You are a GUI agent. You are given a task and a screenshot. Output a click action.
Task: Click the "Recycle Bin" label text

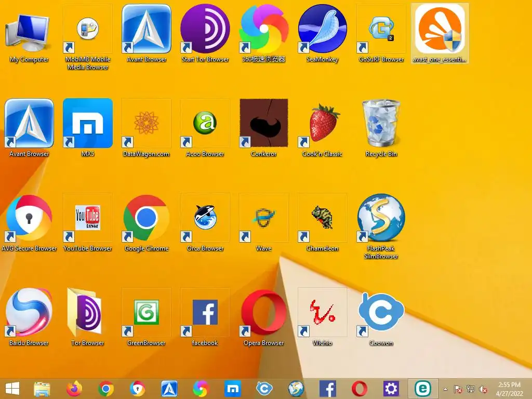point(381,154)
